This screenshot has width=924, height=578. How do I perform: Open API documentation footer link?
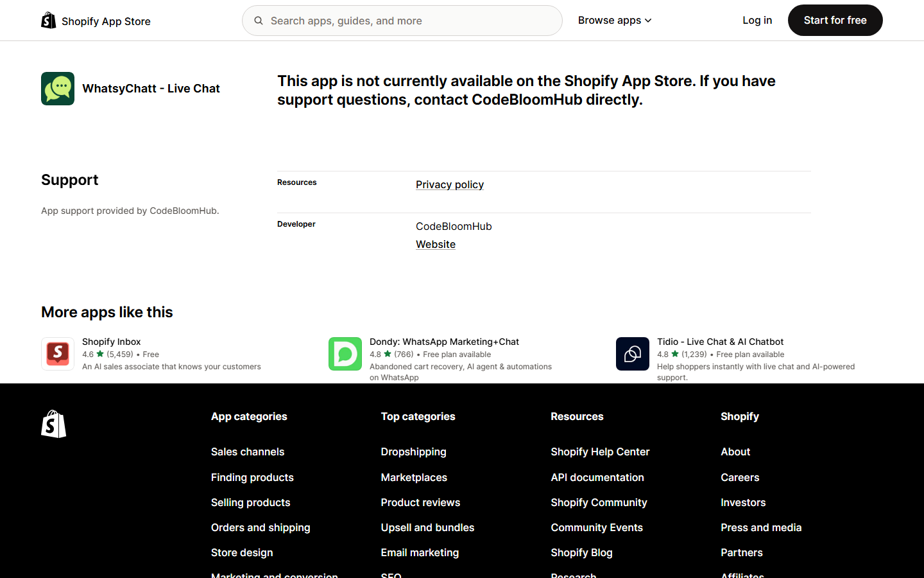[597, 477]
